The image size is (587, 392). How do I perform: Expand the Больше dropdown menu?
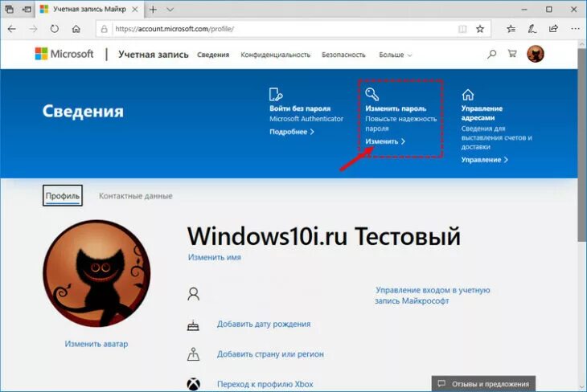[396, 55]
